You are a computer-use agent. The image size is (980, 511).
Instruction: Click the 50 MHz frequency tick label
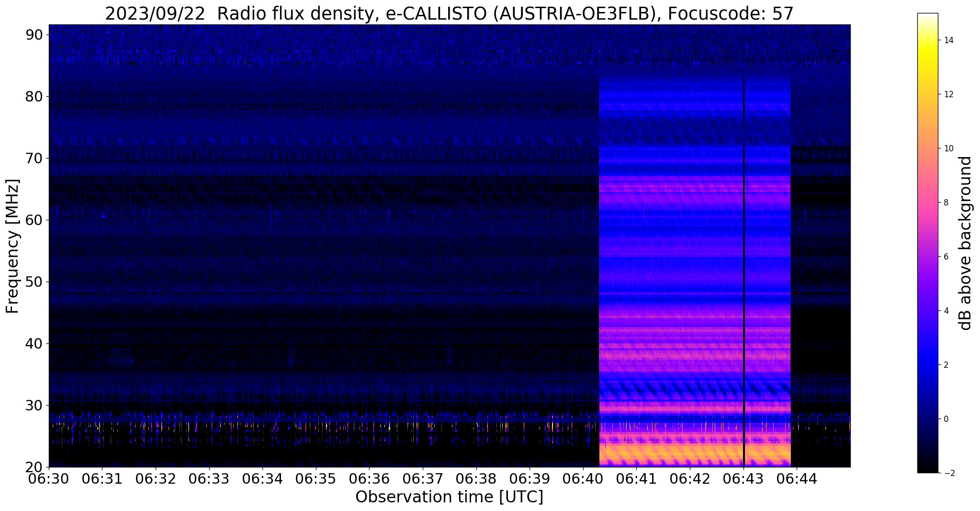(34, 282)
